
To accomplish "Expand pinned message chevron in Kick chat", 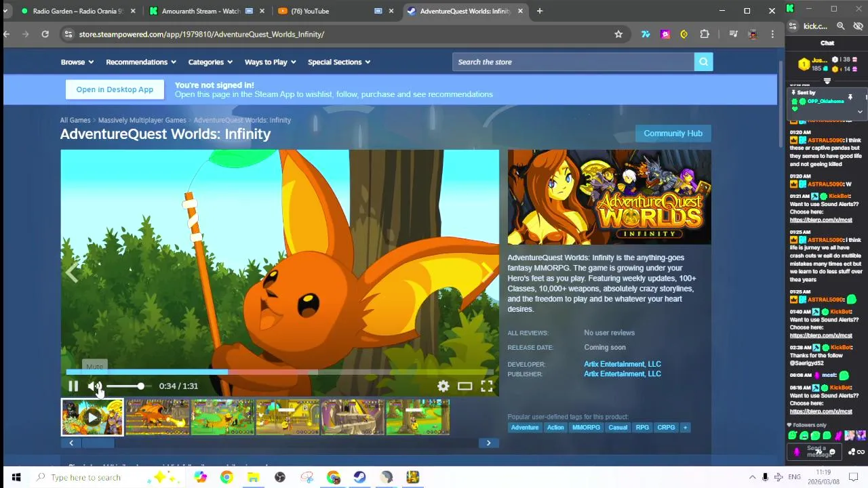I will click(x=860, y=112).
